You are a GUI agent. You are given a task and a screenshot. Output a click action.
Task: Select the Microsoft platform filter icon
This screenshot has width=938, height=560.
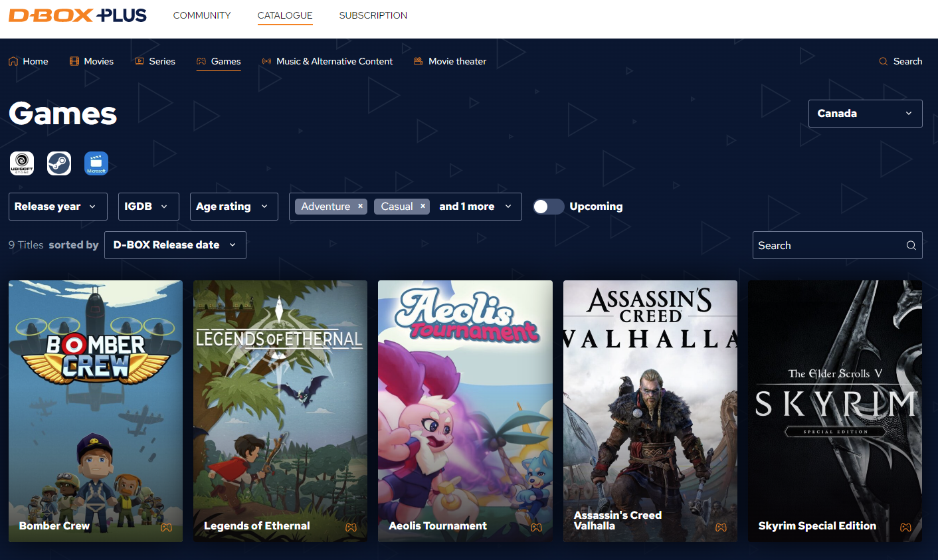(96, 163)
